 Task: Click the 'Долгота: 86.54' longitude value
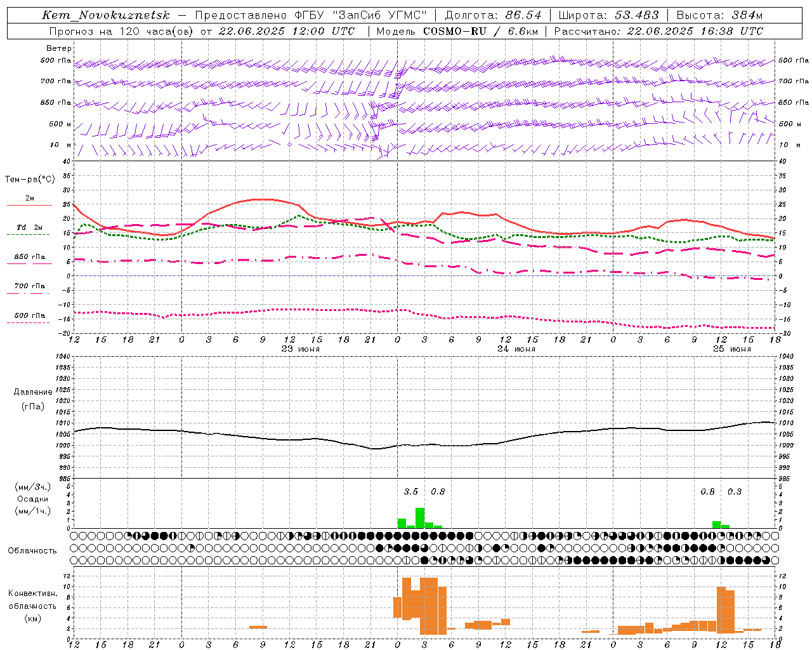(493, 15)
